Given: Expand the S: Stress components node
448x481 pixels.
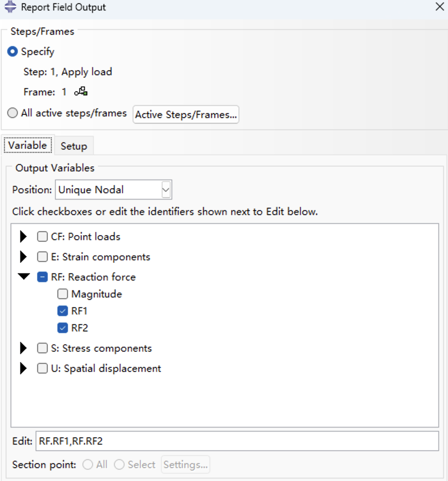Looking at the screenshot, I should point(23,348).
